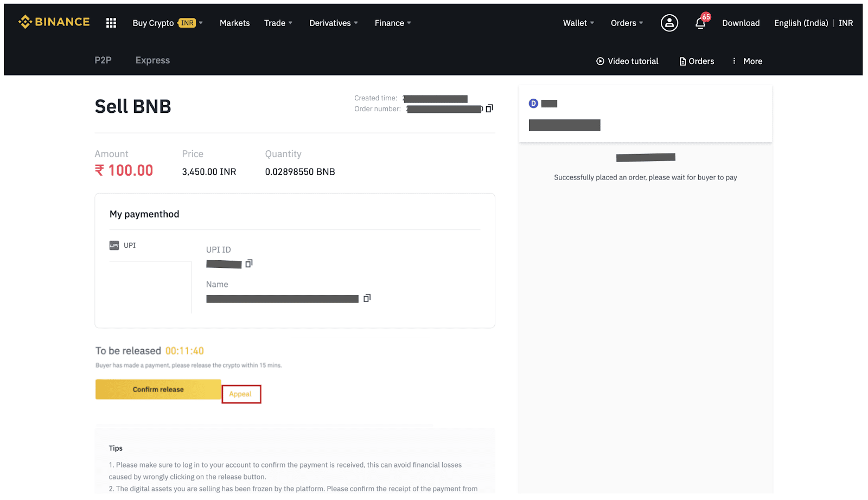Change language English (India)
Screen dimensions: 868x500
point(801,23)
